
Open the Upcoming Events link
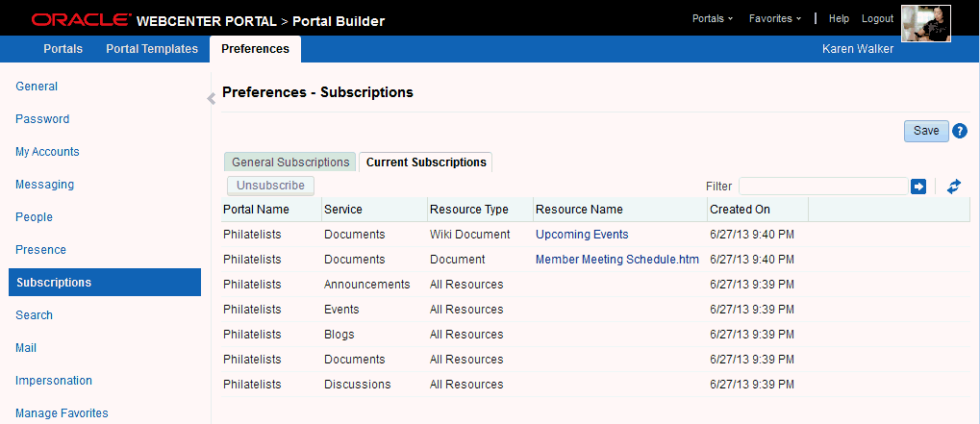(582, 235)
